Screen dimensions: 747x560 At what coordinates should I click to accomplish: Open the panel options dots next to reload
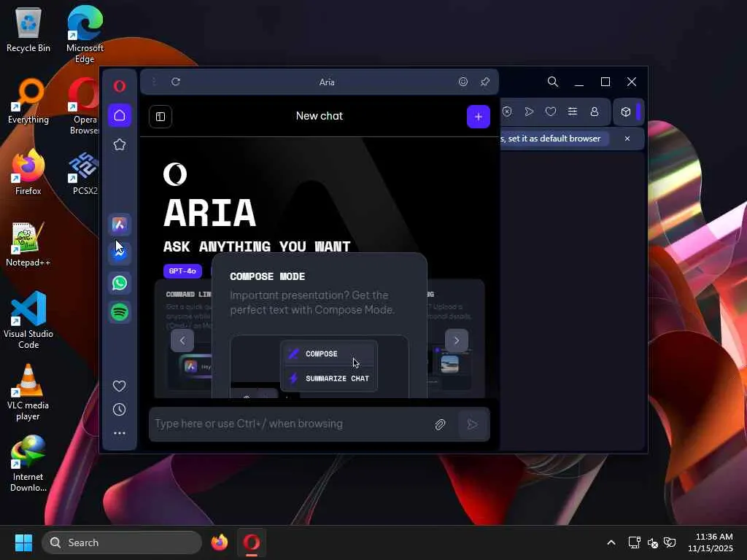point(154,82)
